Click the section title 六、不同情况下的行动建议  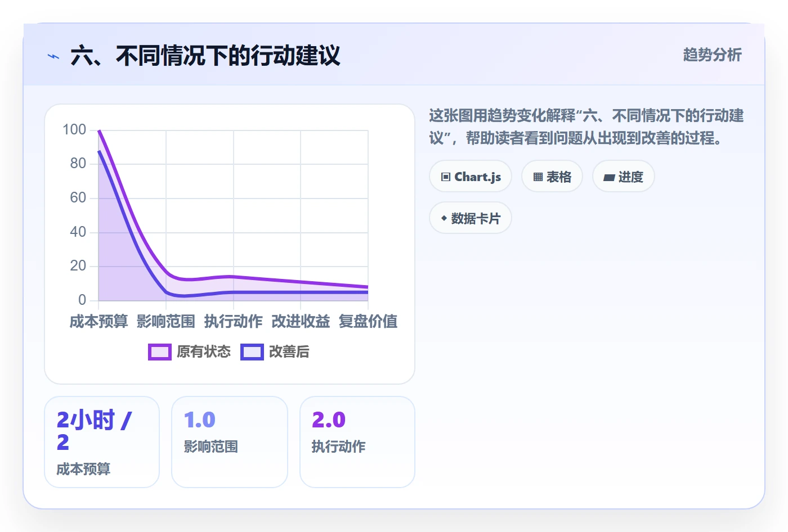[205, 56]
